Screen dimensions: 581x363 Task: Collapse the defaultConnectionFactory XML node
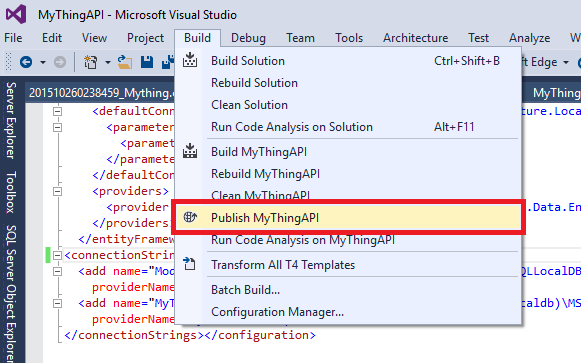57,111
